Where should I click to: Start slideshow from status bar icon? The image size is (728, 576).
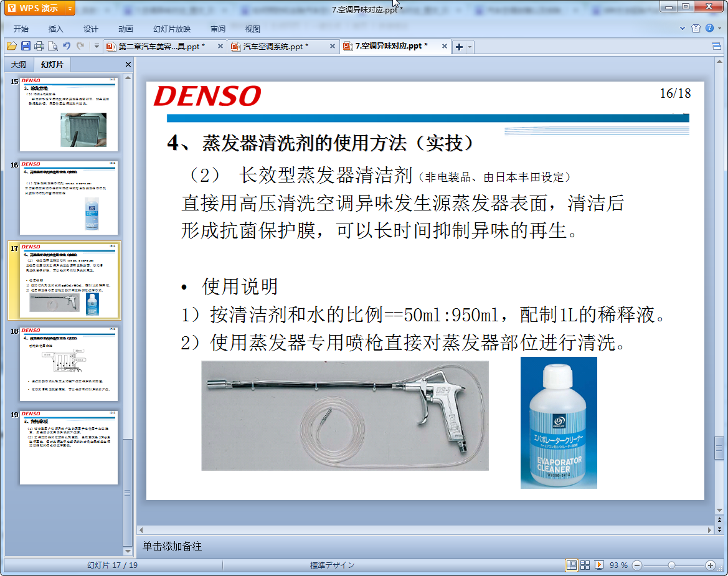click(599, 565)
